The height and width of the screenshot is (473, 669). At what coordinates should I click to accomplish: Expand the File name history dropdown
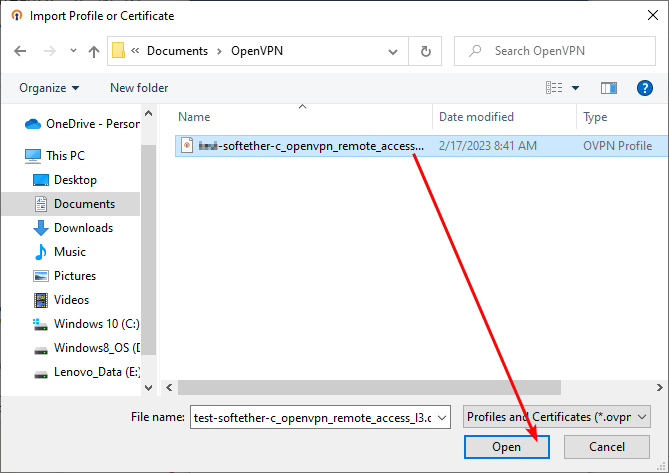[443, 417]
